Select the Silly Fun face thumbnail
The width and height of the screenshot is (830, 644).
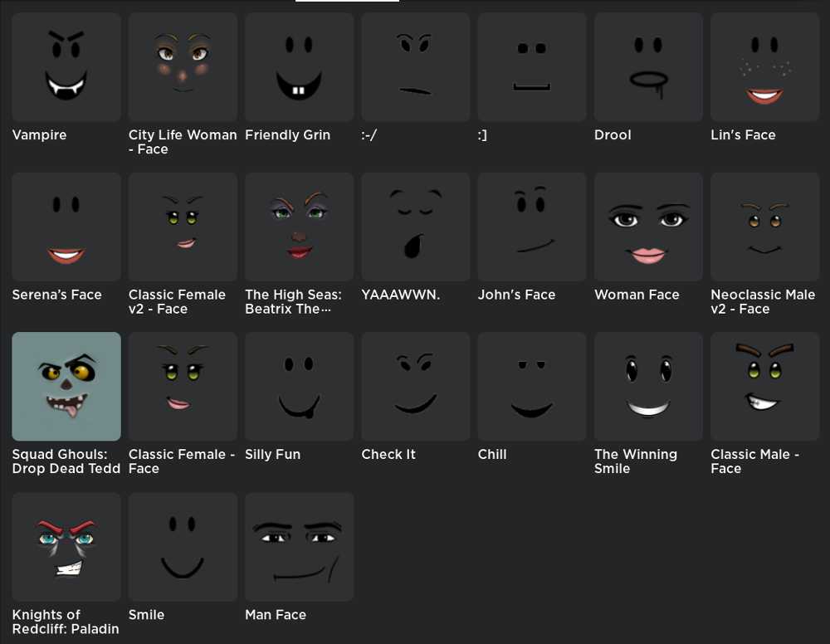point(299,386)
